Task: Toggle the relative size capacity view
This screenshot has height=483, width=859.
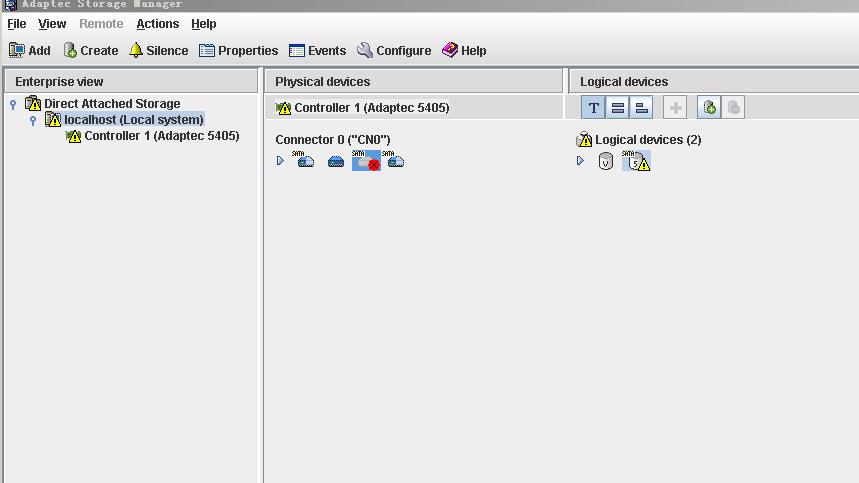Action: click(642, 108)
